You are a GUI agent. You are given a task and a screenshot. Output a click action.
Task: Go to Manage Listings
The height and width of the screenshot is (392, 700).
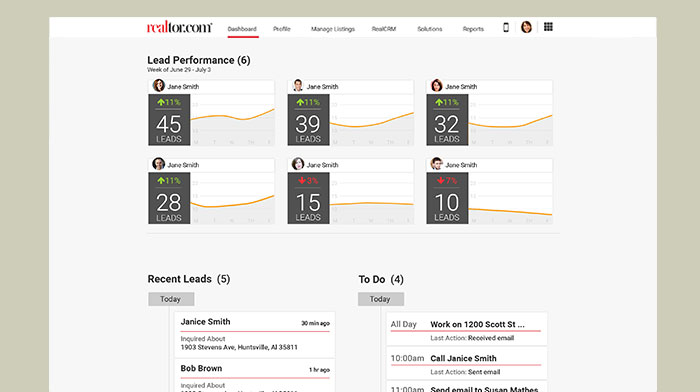(333, 29)
